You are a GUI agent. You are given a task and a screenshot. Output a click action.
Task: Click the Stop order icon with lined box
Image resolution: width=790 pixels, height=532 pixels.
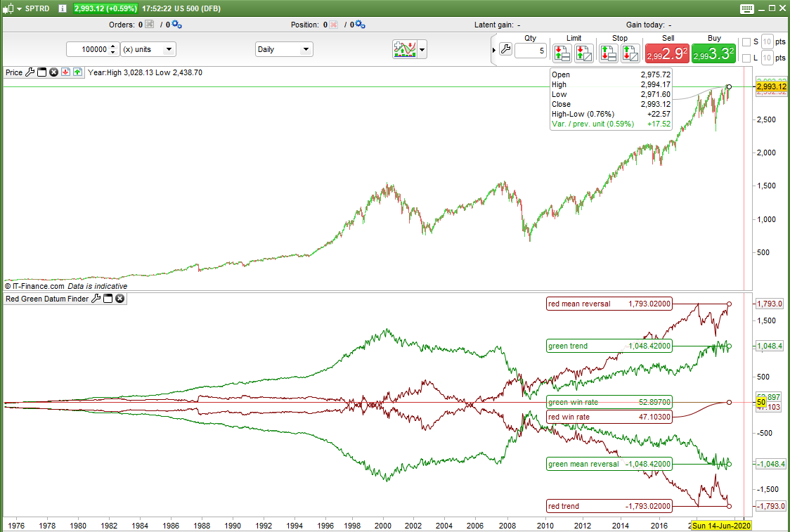608,53
